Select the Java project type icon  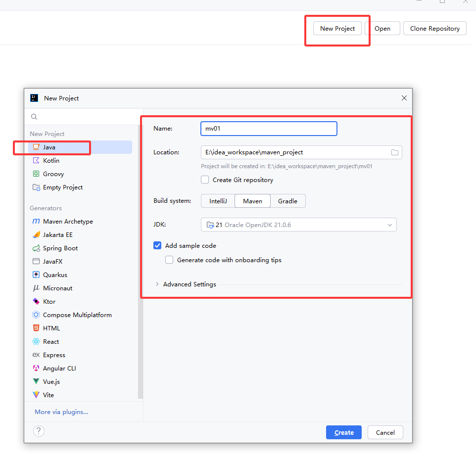click(36, 147)
